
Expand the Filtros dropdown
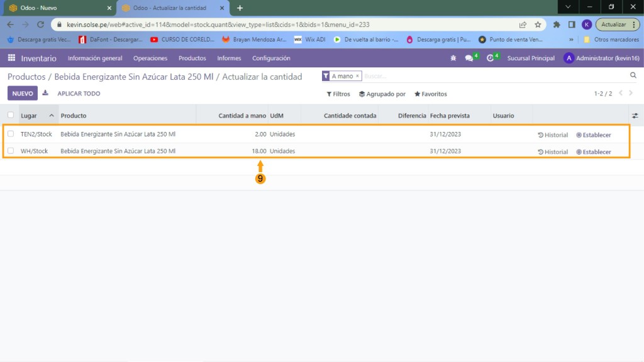click(338, 94)
